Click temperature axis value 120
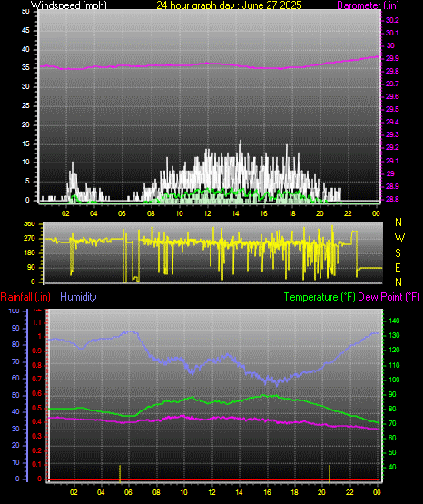The height and width of the screenshot is (504, 423). click(394, 350)
